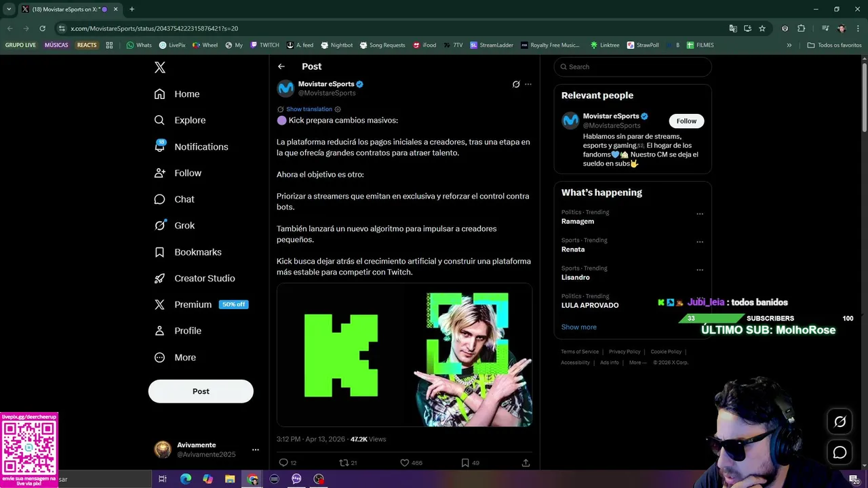Click the share icon under the post
The width and height of the screenshot is (868, 488).
click(x=526, y=463)
